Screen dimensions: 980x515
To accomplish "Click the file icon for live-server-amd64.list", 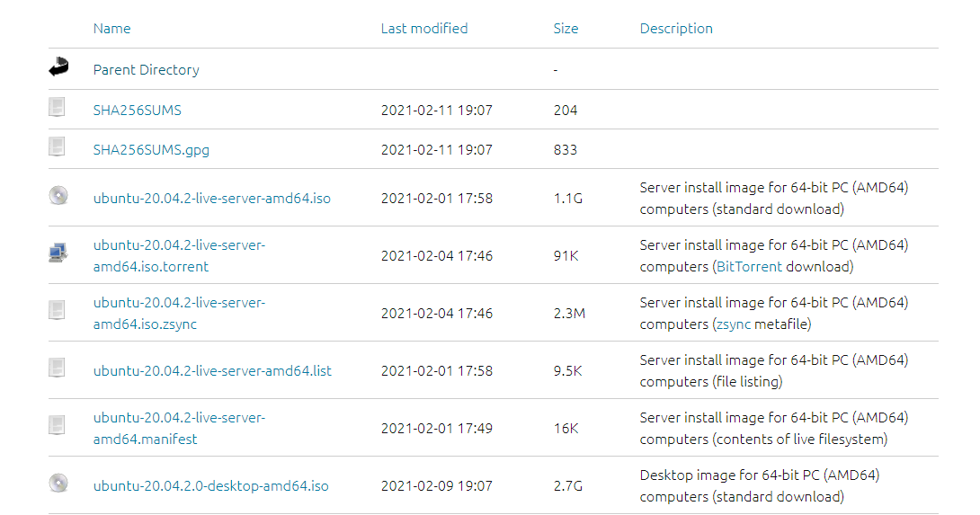I will coord(57,368).
